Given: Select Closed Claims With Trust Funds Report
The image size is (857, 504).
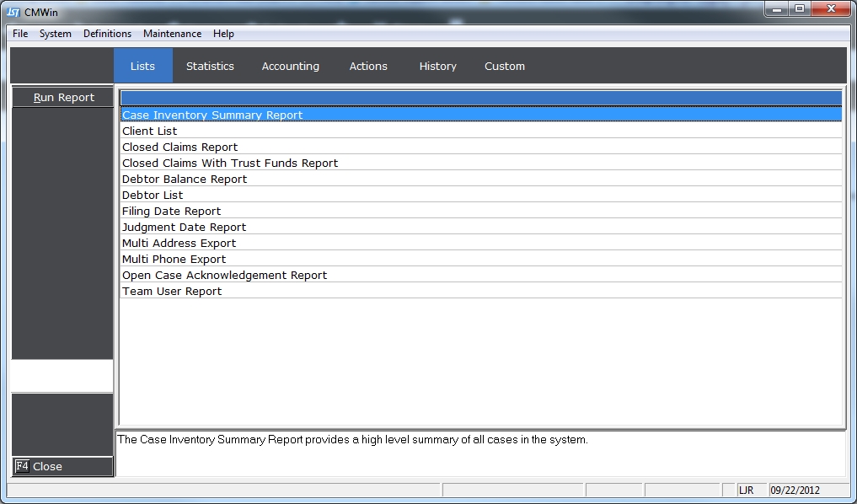Looking at the screenshot, I should click(x=230, y=164).
